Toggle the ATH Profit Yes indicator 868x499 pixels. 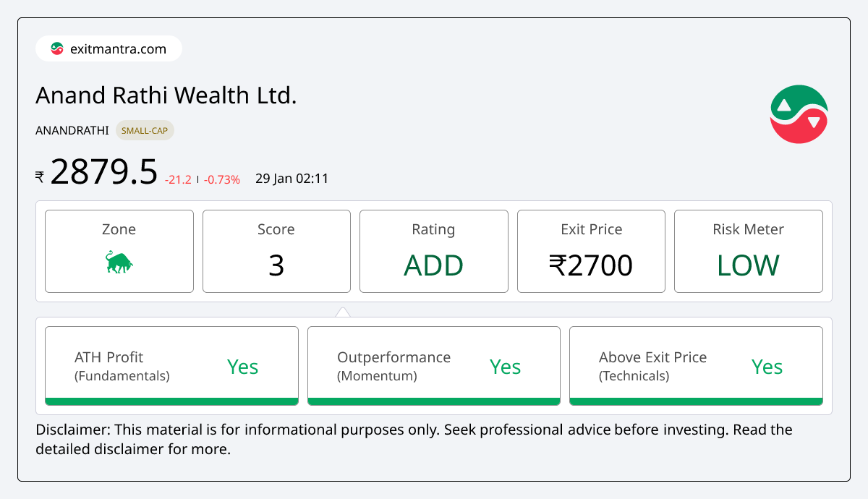click(243, 367)
